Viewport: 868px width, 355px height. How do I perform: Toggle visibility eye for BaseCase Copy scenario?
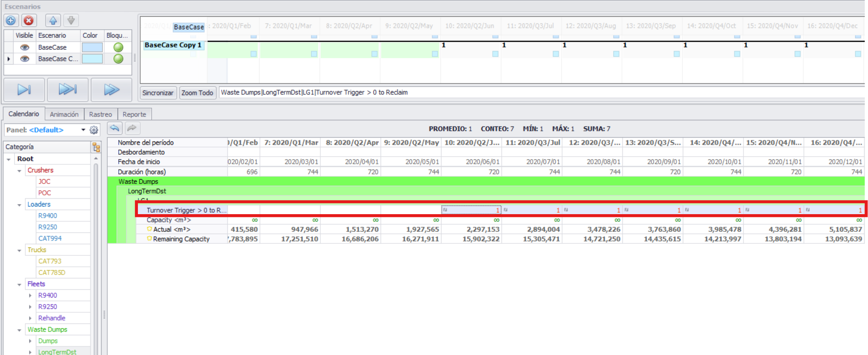[x=24, y=59]
